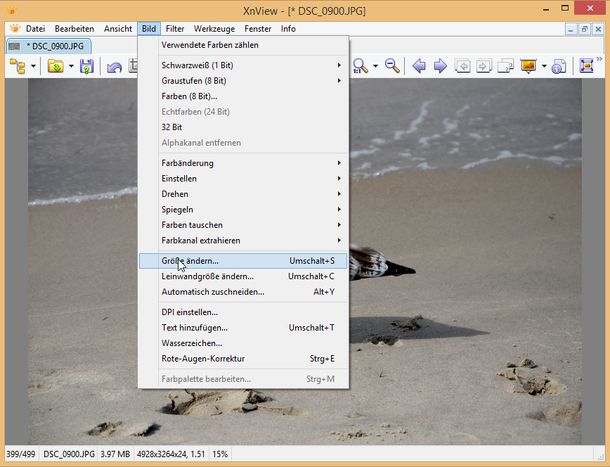Expand the zoom magnifier dropdown arrow
Viewport: 610px width, 467px height.
376,66
